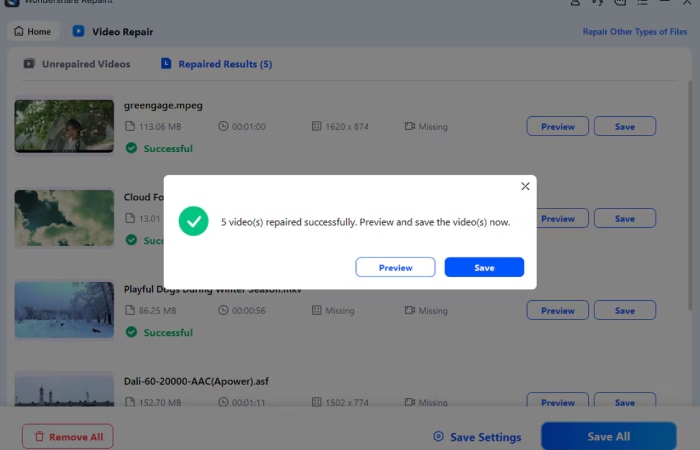Go to the Home screen
Image resolution: width=700 pixels, height=450 pixels.
pyautogui.click(x=33, y=32)
